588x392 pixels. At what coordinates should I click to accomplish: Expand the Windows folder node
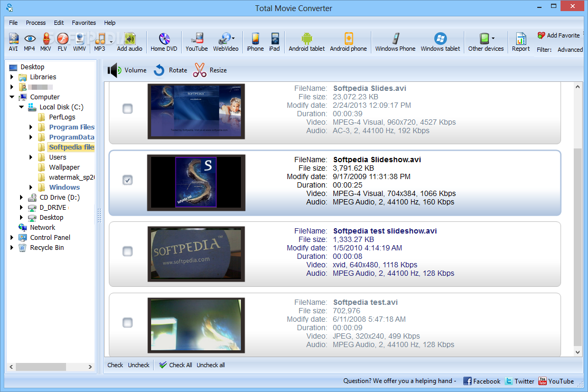(x=31, y=187)
